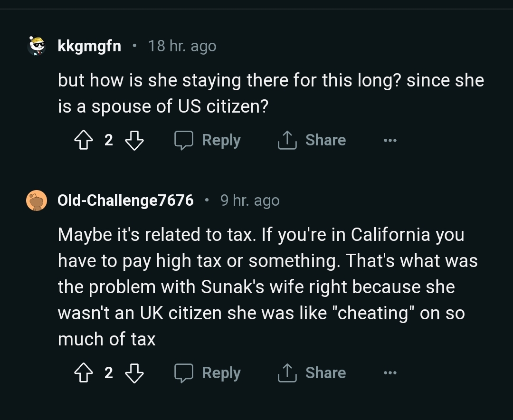This screenshot has height=420, width=513.
Task: Click the "9 hr. ago" timestamp
Action: 250,200
